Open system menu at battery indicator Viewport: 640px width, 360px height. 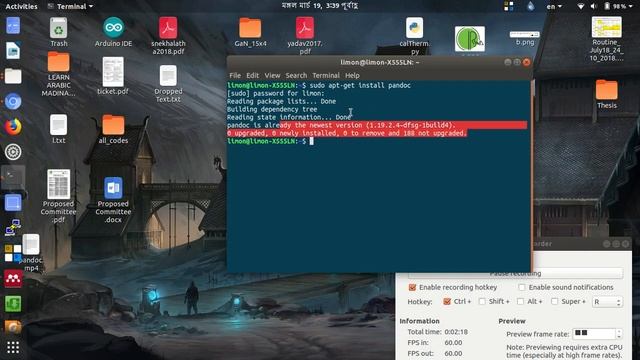point(617,6)
